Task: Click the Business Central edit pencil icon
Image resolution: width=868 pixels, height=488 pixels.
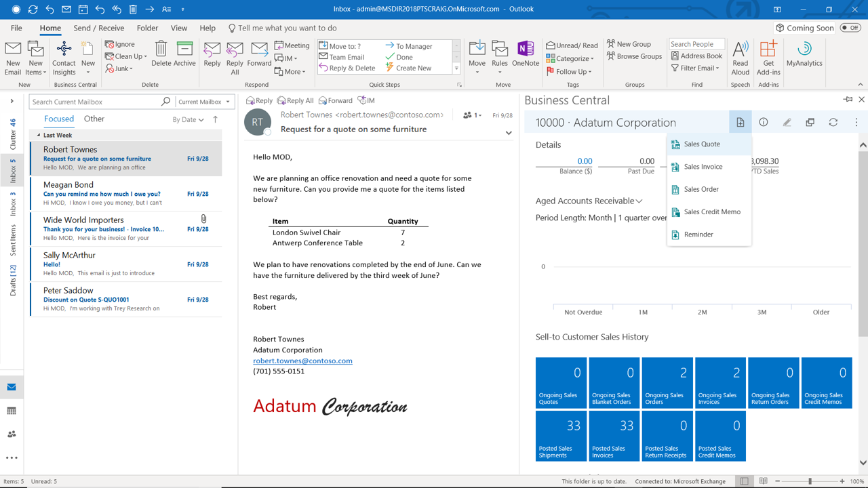Action: pyautogui.click(x=787, y=123)
